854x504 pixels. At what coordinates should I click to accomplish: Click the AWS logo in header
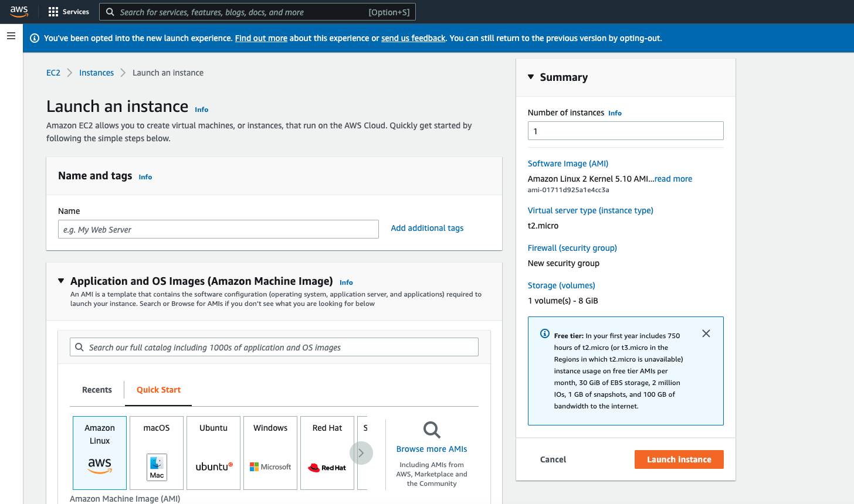pos(19,12)
